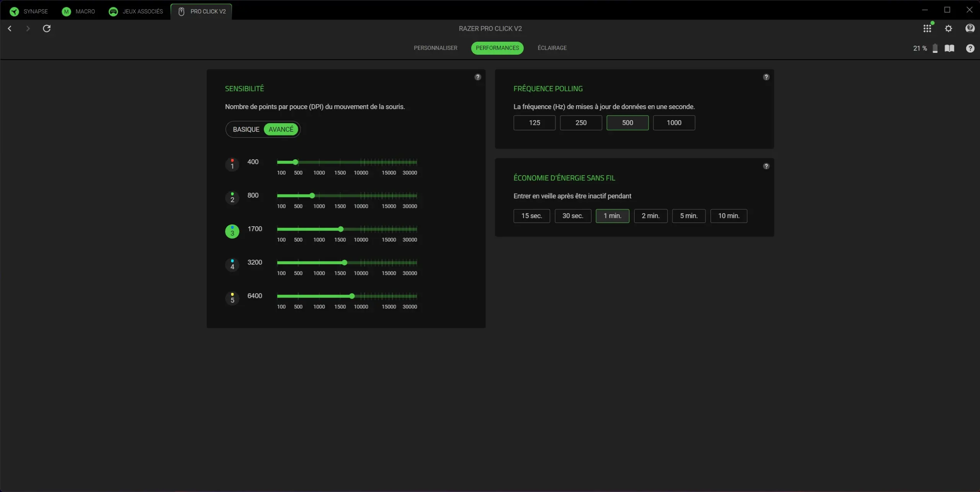Edit the 1700 DPI value field

tap(255, 229)
